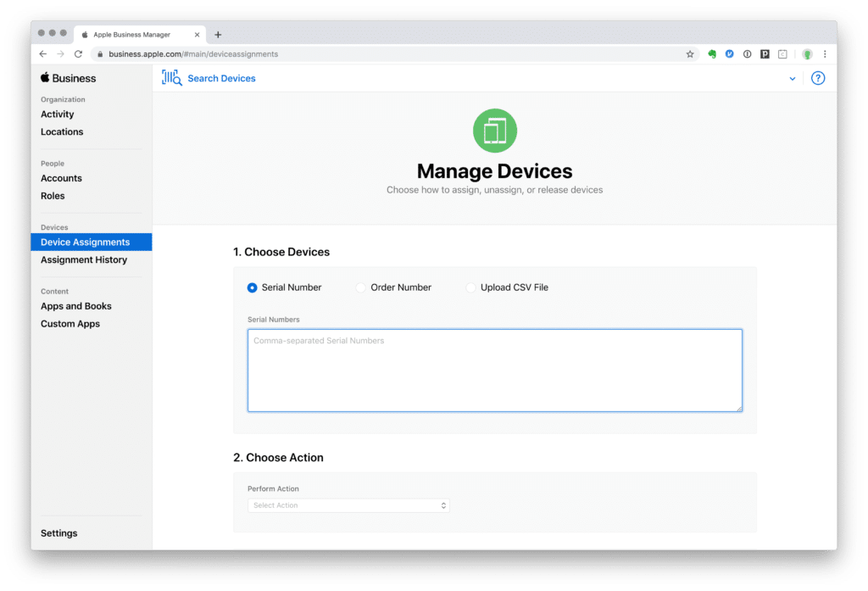Click the green Manage Devices icon
The height and width of the screenshot is (591, 868).
click(x=494, y=131)
